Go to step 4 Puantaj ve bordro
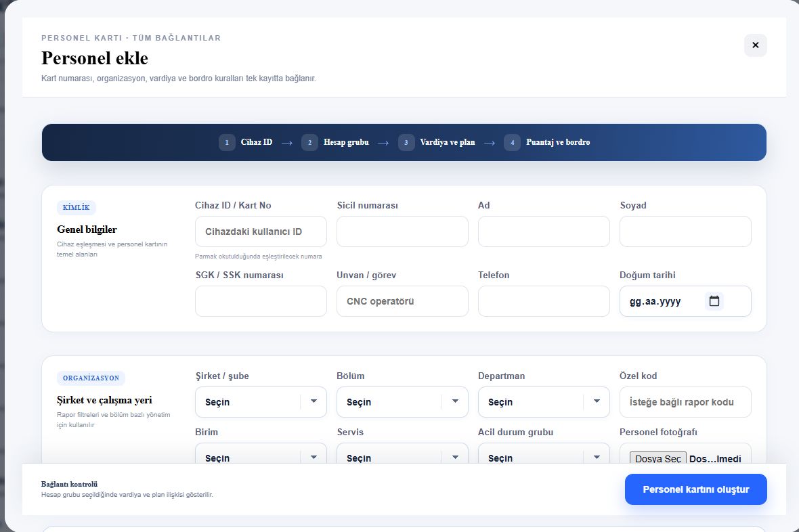This screenshot has height=532, width=799. pyautogui.click(x=546, y=142)
